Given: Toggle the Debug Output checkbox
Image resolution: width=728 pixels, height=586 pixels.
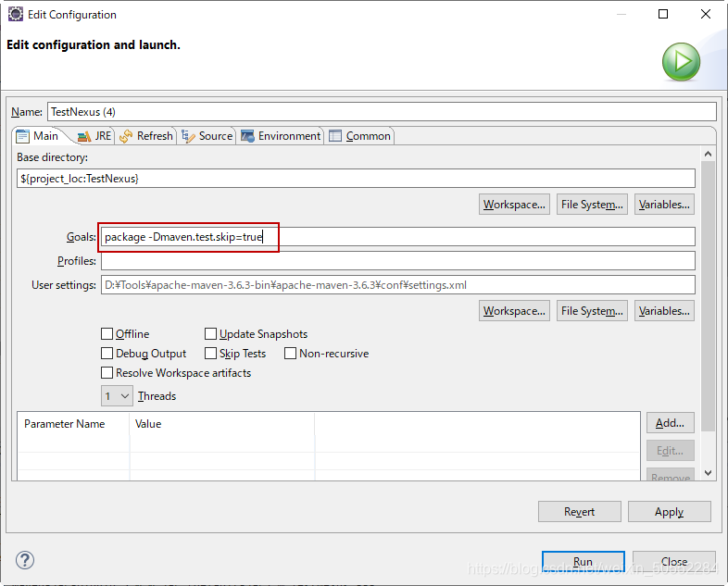Looking at the screenshot, I should [x=107, y=353].
